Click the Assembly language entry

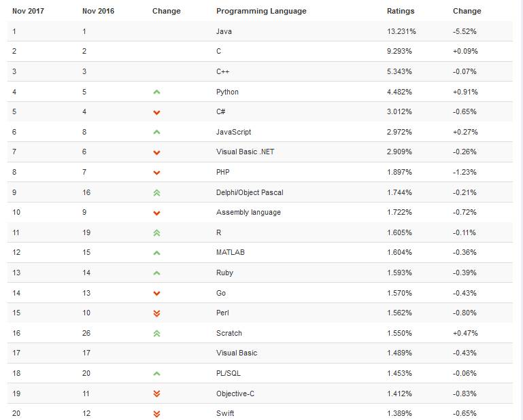click(x=248, y=213)
